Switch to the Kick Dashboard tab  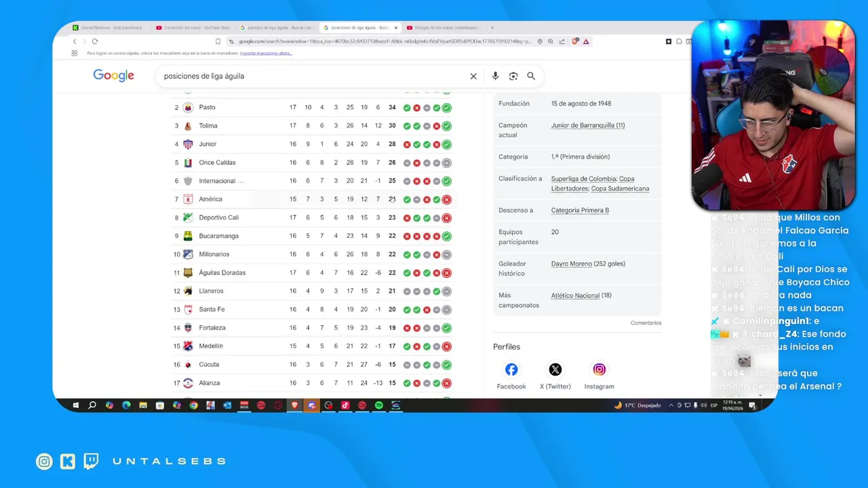108,28
